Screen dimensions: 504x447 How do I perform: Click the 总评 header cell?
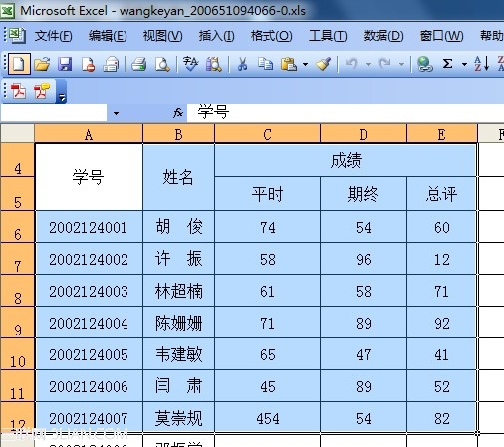pyautogui.click(x=441, y=194)
